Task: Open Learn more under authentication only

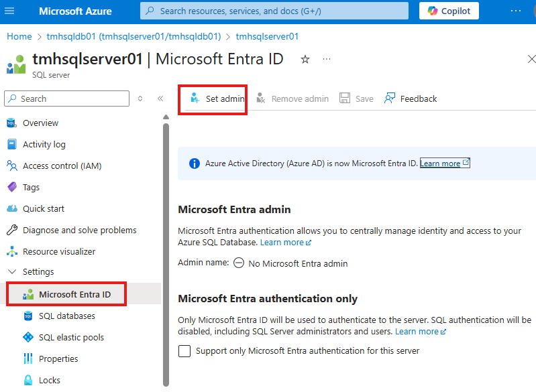Action: coord(421,332)
